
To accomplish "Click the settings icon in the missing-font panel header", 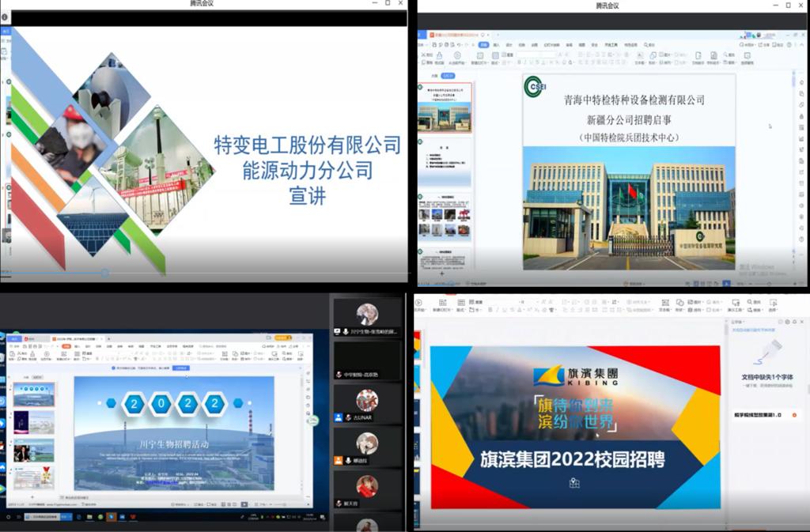I will 787,322.
